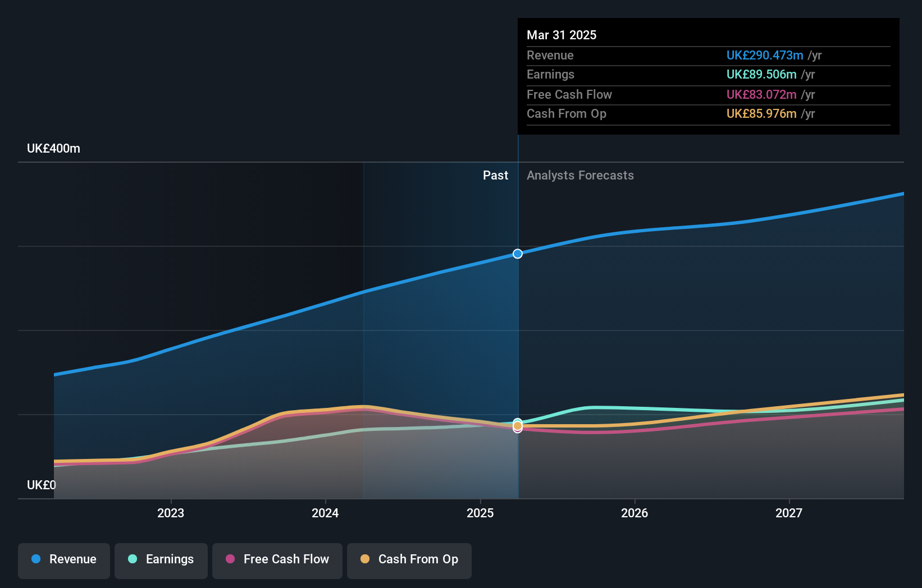The height and width of the screenshot is (588, 922).
Task: Click the pink Free Cash Flow legend dot
Action: [x=229, y=559]
